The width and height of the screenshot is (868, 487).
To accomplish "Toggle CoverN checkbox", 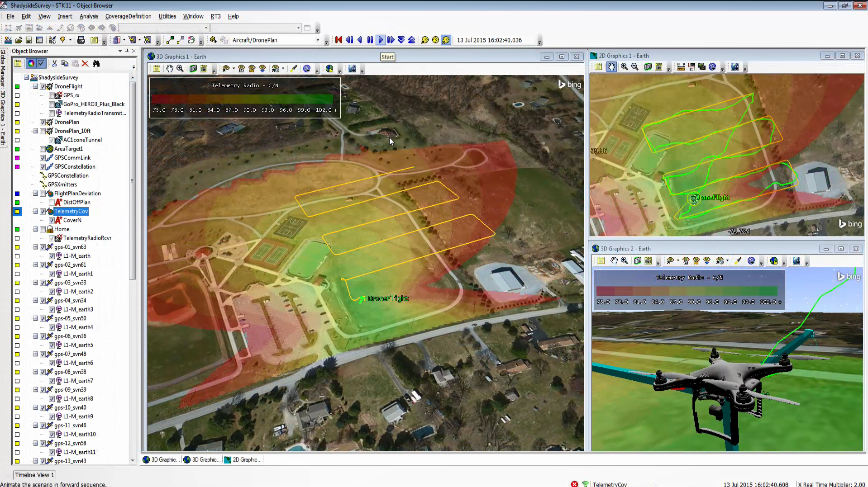I will click(x=52, y=220).
